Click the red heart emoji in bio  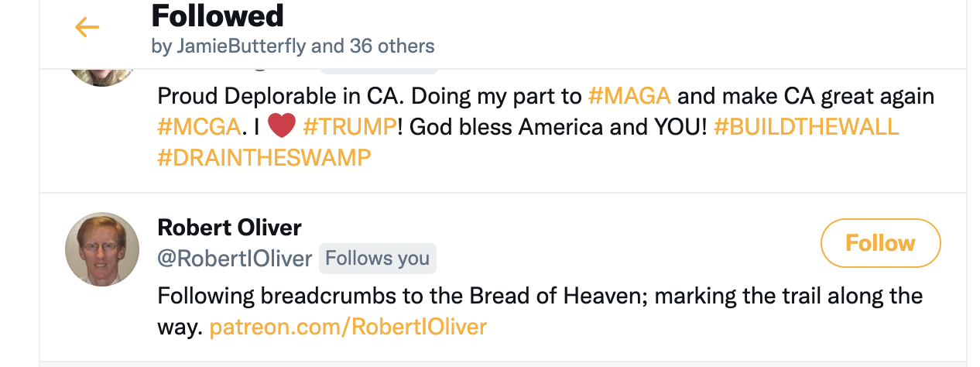[x=282, y=127]
